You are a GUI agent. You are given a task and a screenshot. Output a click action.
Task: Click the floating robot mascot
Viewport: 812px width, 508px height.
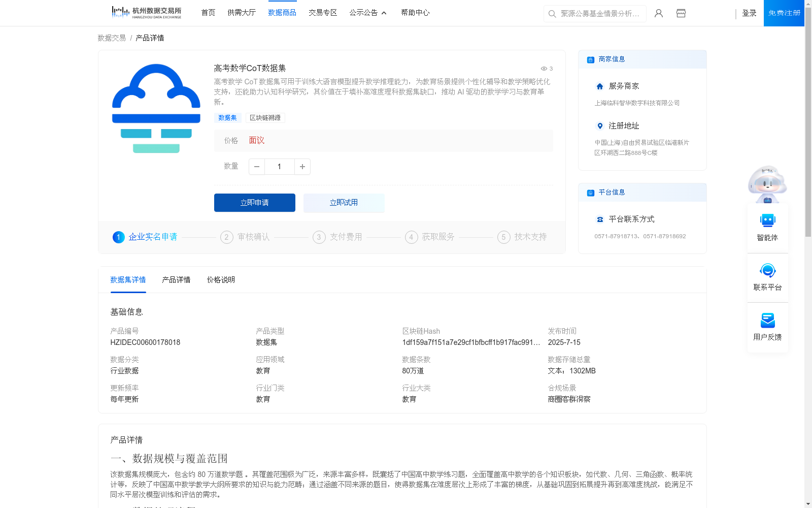[767, 184]
